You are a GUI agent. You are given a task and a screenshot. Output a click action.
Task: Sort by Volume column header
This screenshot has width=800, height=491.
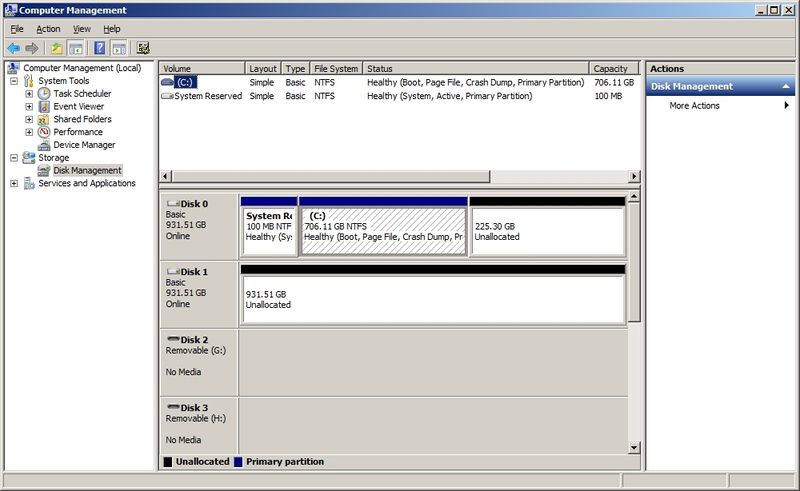(x=202, y=68)
